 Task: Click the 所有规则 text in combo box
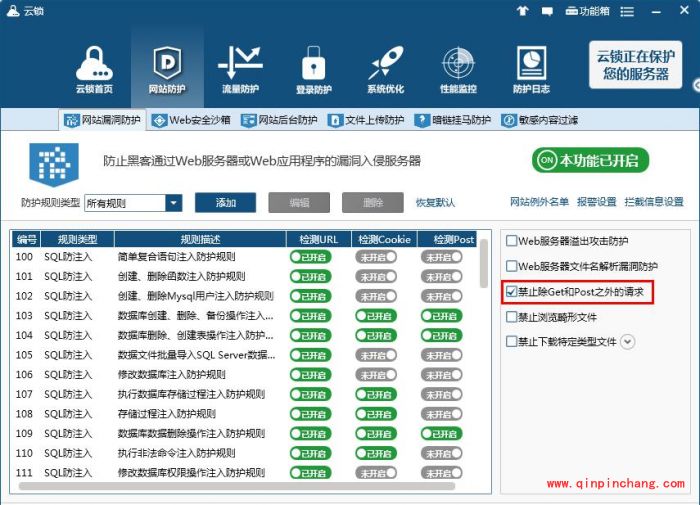coord(106,204)
